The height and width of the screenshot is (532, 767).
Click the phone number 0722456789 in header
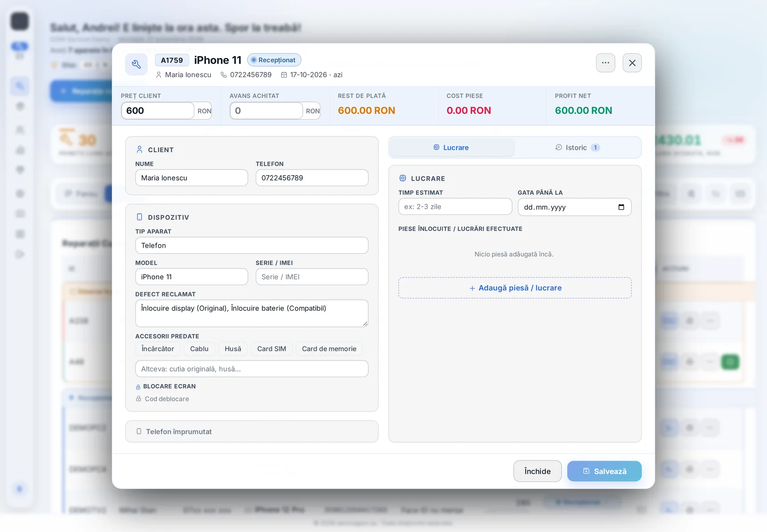pyautogui.click(x=251, y=75)
